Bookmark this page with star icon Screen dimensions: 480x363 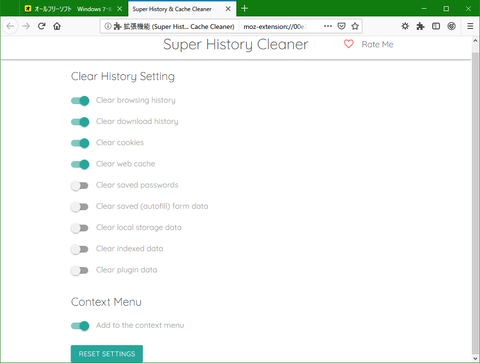click(x=355, y=26)
